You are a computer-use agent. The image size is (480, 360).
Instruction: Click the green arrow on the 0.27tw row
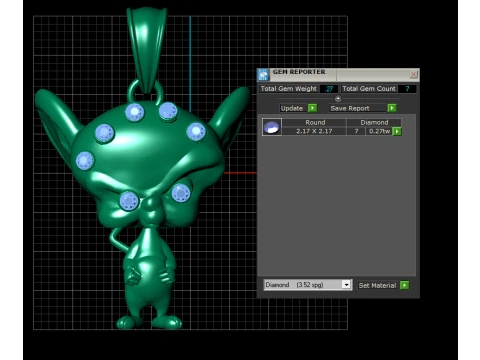(x=397, y=131)
